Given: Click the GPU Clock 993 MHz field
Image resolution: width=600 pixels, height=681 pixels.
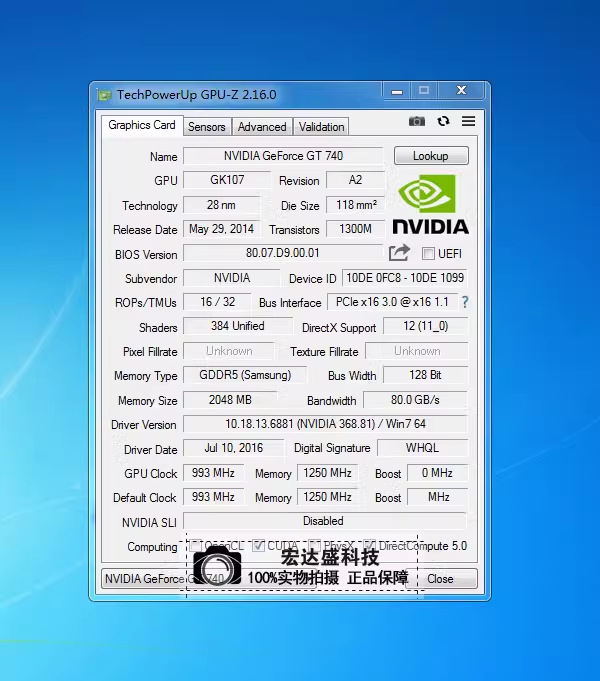Looking at the screenshot, I should tap(213, 473).
